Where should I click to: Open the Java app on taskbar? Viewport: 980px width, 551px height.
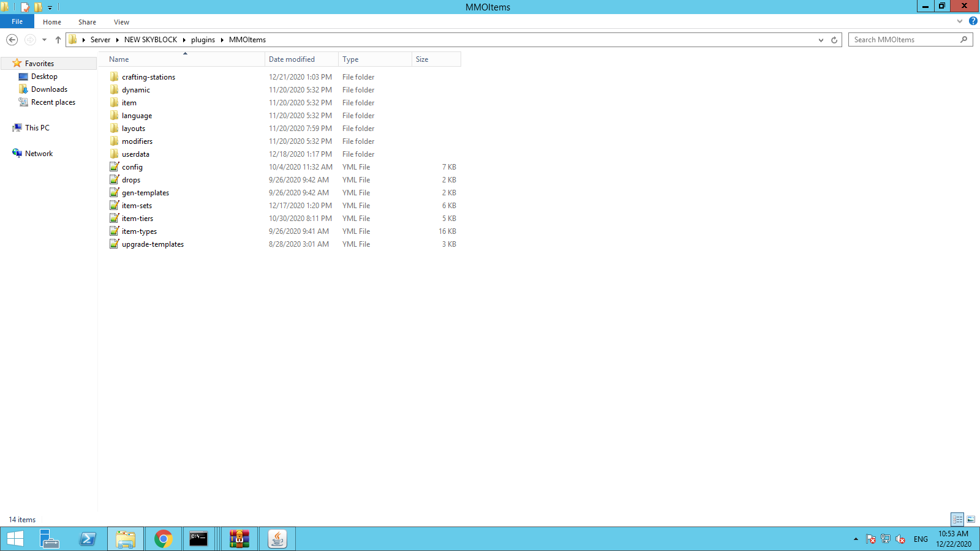click(277, 539)
